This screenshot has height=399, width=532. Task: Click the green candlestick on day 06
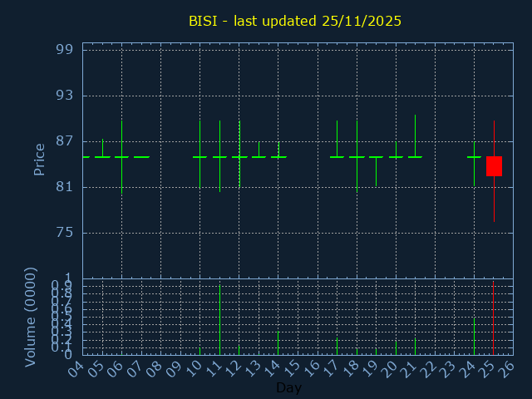(121, 156)
